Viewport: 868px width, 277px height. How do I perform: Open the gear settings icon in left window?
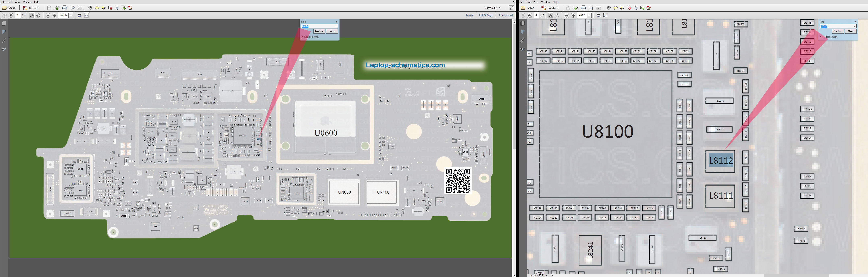click(x=90, y=8)
